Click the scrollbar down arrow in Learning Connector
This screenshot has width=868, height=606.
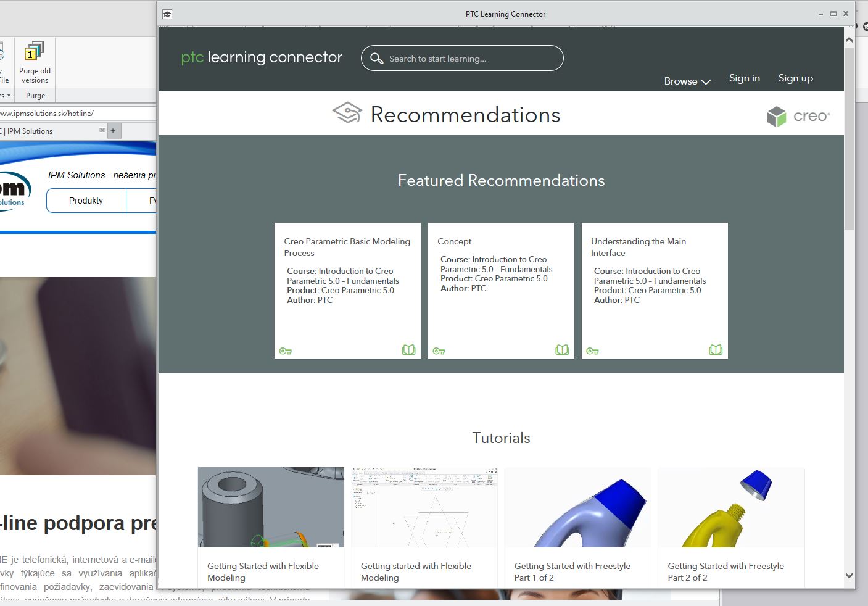click(849, 576)
